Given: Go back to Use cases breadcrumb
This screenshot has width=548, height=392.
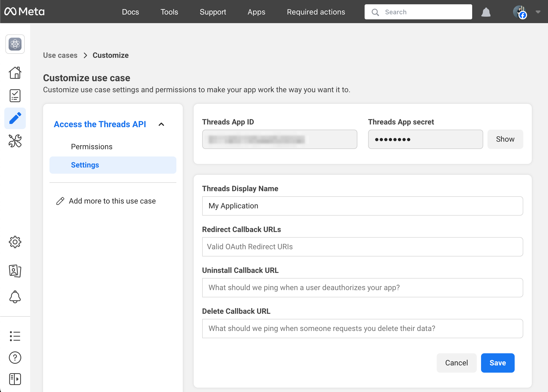Looking at the screenshot, I should click(60, 55).
